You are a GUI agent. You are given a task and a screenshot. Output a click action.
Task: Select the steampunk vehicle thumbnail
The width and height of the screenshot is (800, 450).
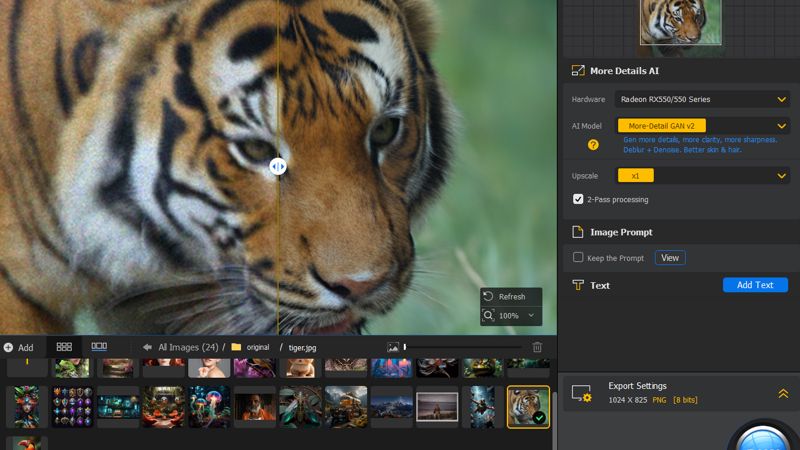point(346,407)
